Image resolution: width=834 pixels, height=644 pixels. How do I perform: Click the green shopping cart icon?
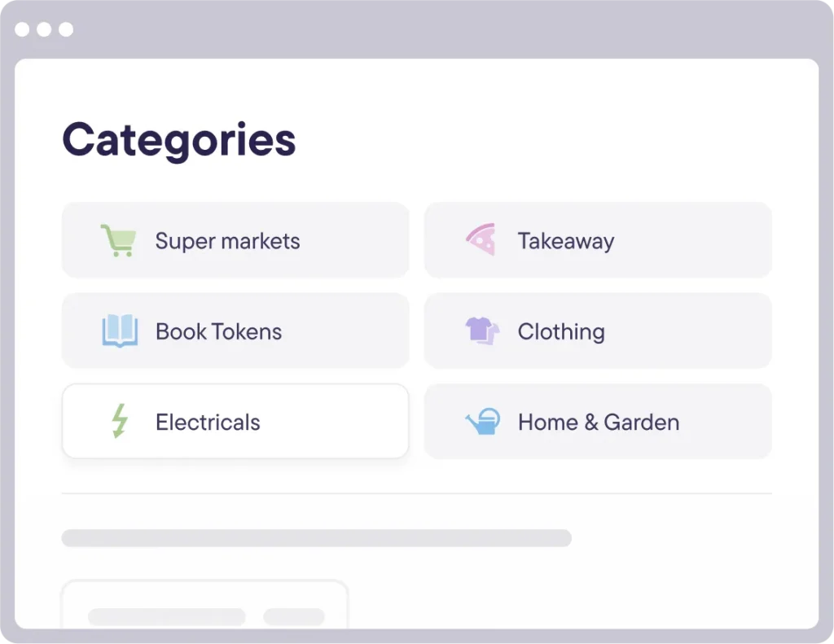pyautogui.click(x=118, y=240)
